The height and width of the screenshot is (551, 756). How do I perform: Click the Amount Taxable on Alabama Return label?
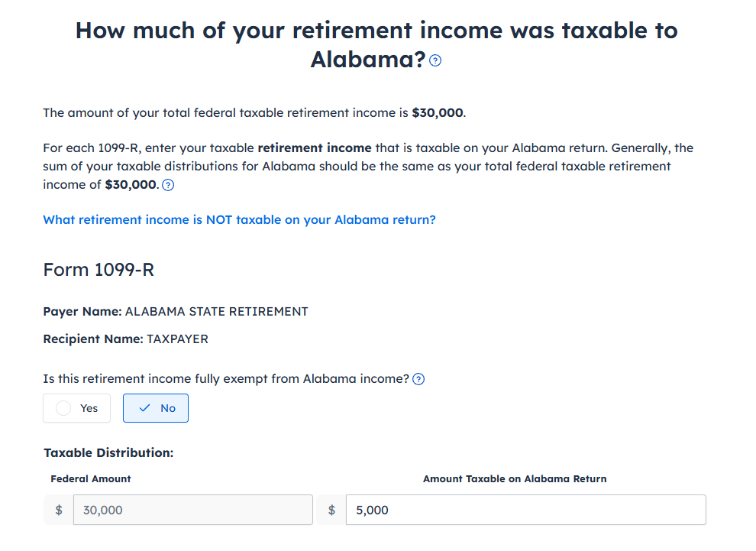(x=515, y=478)
